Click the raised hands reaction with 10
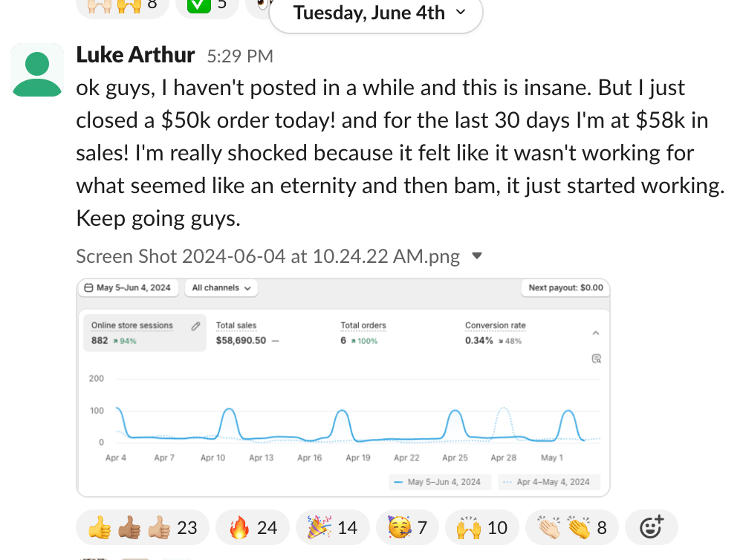The image size is (743, 560). (x=481, y=528)
